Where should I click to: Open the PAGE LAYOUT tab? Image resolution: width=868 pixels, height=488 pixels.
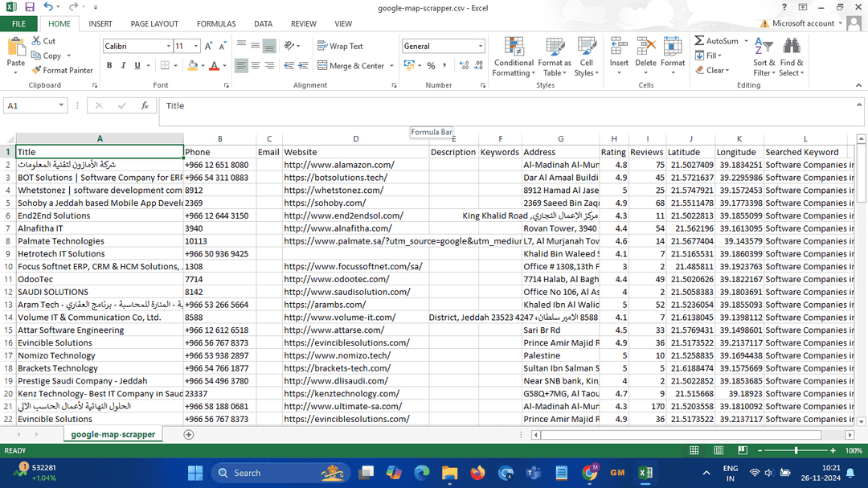[154, 24]
